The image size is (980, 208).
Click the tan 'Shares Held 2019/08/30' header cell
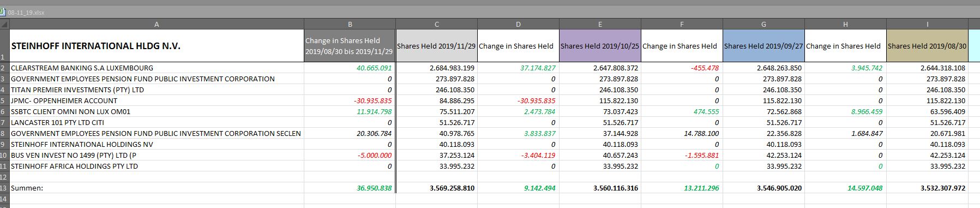pos(927,46)
